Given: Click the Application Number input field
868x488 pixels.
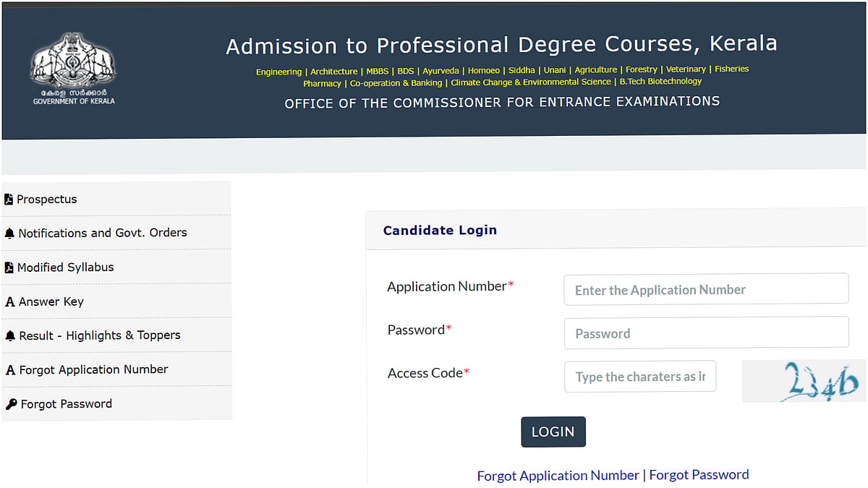Looking at the screenshot, I should point(705,288).
